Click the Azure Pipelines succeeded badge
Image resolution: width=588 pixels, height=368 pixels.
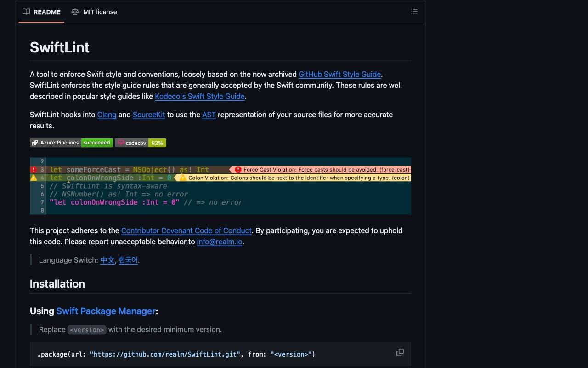[71, 143]
